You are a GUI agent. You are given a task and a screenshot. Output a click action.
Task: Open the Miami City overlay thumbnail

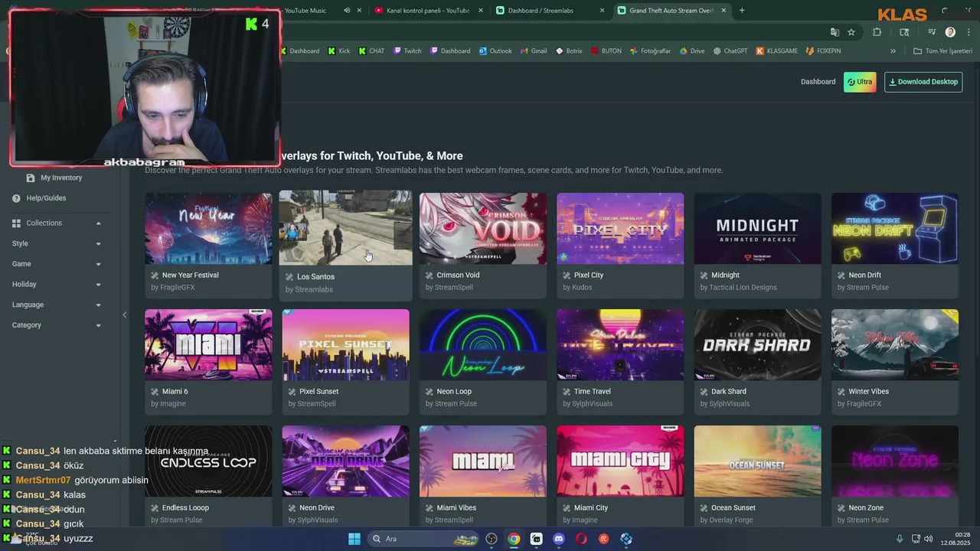(x=620, y=461)
